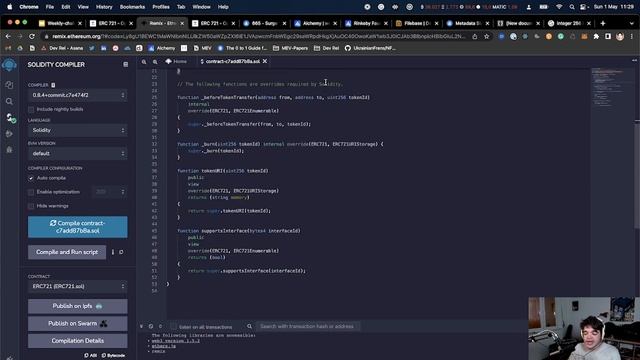Enable optimization checkbox
Screen dimensions: 640x360
coord(31,192)
